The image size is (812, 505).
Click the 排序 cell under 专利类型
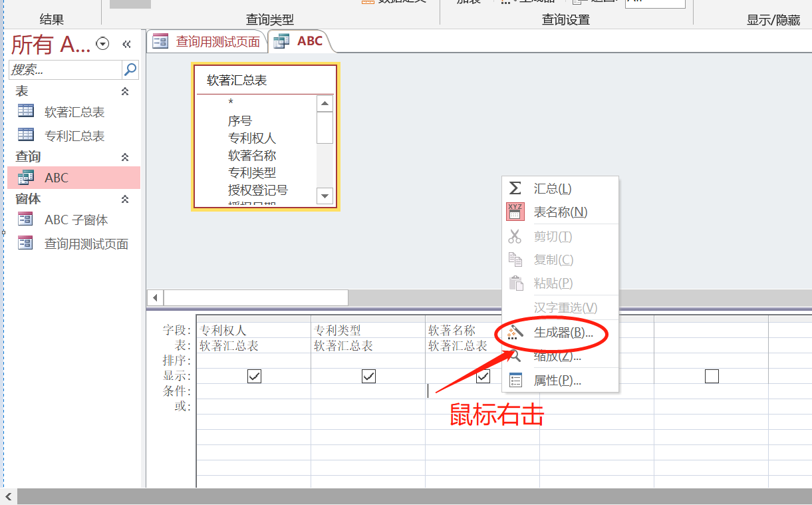pyautogui.click(x=368, y=361)
